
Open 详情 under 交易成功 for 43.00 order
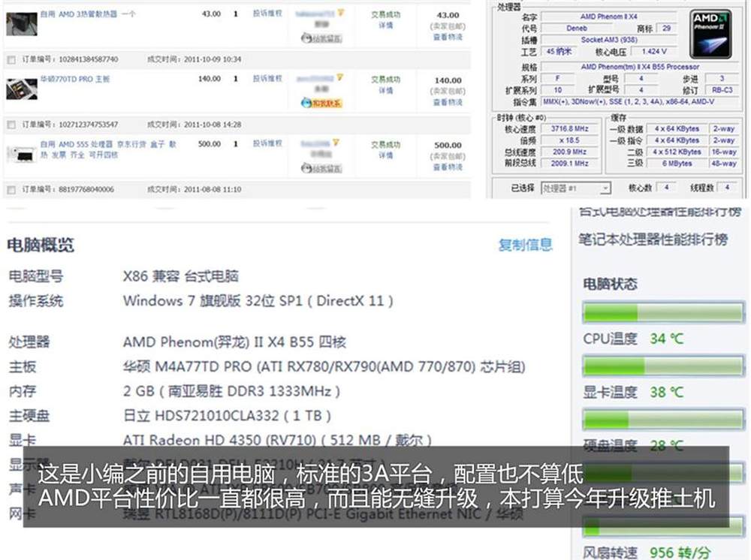385,26
